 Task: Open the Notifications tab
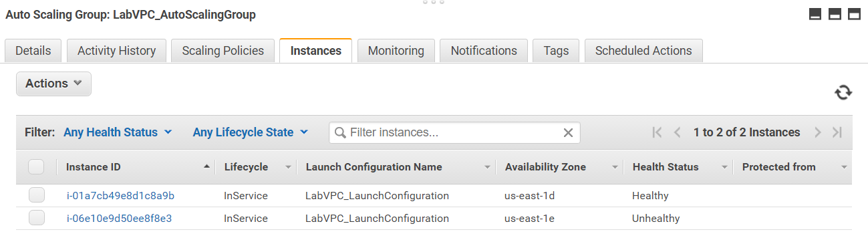pyautogui.click(x=484, y=51)
